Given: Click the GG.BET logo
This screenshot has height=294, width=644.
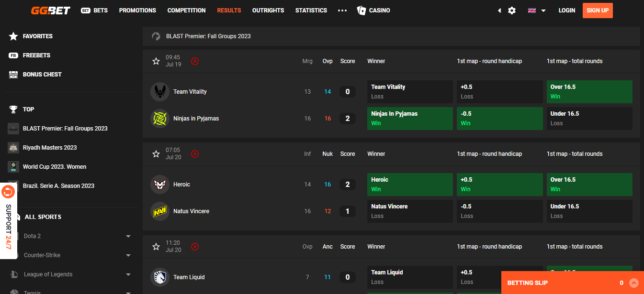Looking at the screenshot, I should 51,11.
